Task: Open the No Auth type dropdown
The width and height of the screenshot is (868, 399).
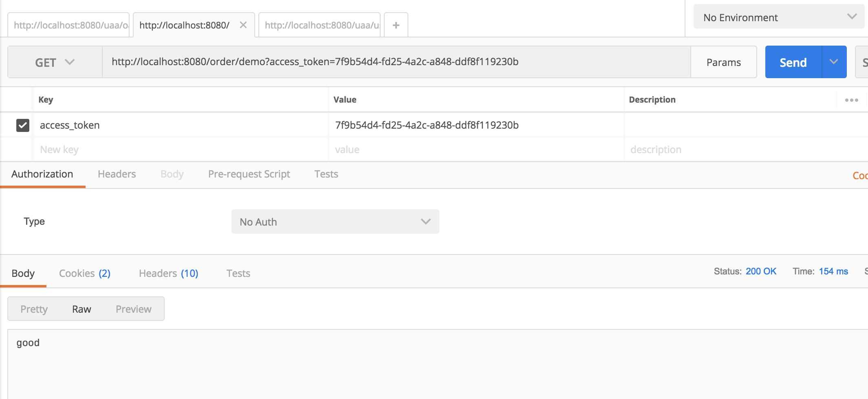Action: 335,222
